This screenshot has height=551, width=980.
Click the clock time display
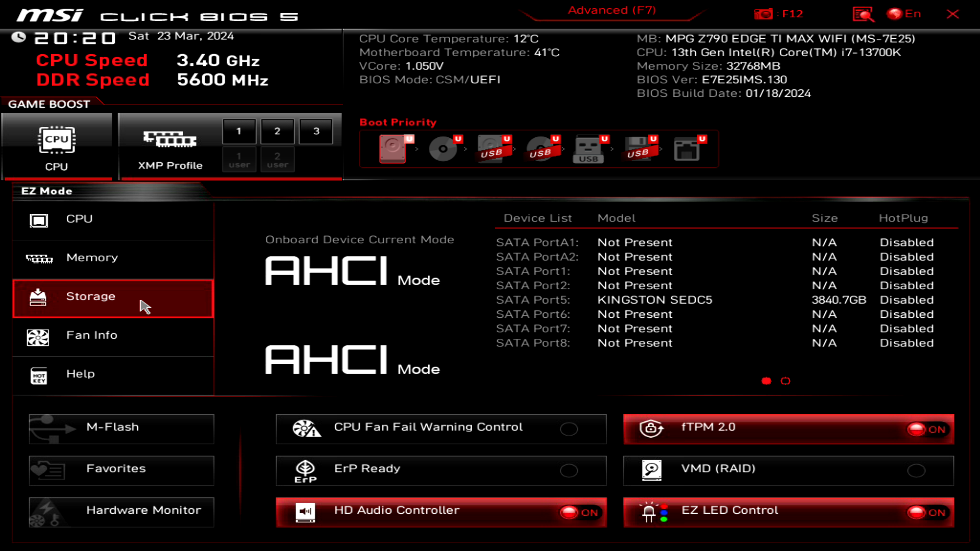[75, 38]
